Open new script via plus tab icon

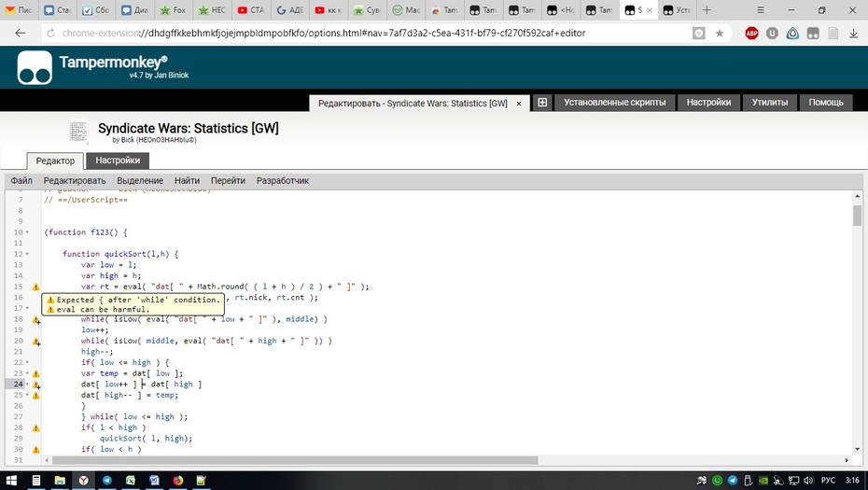tap(542, 103)
